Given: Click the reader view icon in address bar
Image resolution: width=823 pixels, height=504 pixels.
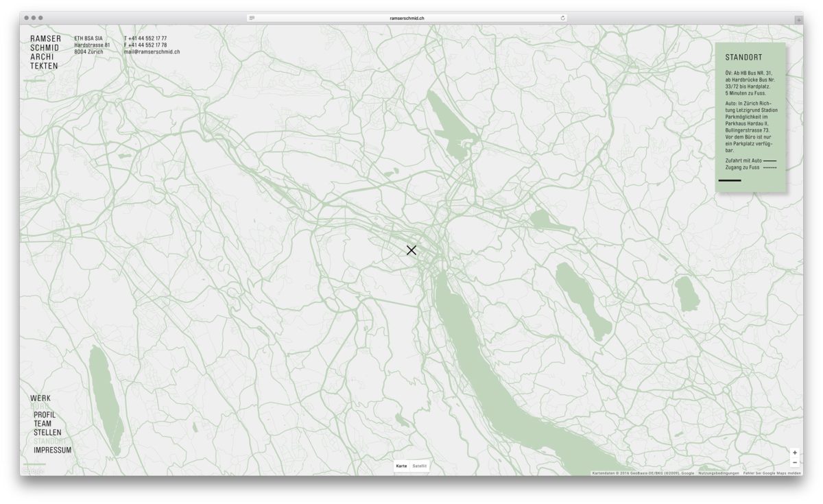Looking at the screenshot, I should [x=252, y=18].
